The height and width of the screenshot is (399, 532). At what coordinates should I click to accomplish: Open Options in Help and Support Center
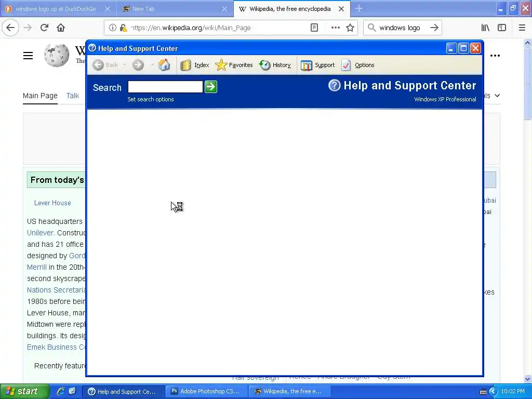[x=357, y=65]
